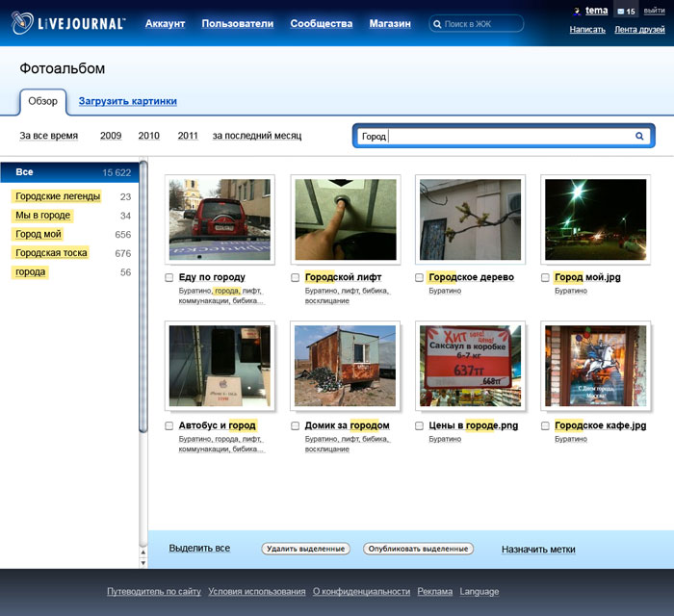Open the messages envelope icon showing 15
The image size is (674, 616).
[619, 12]
